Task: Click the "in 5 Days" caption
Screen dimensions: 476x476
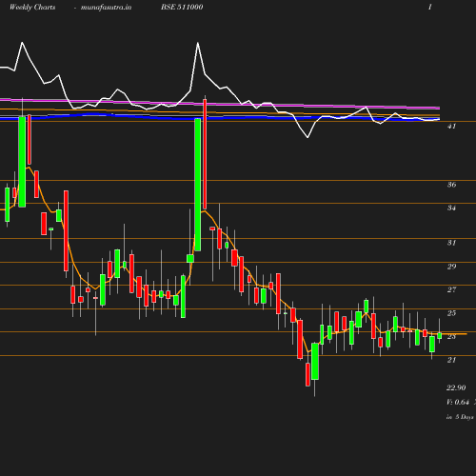Action: pyautogui.click(x=460, y=417)
